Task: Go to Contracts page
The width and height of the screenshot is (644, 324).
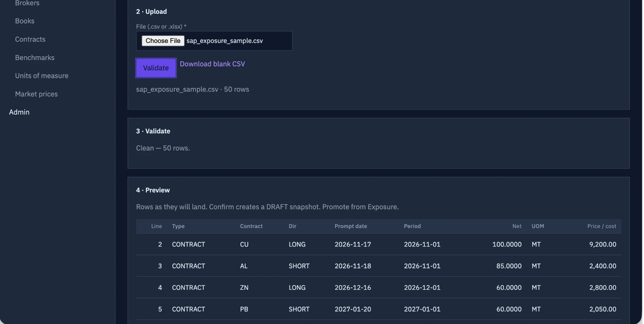Action: 30,39
